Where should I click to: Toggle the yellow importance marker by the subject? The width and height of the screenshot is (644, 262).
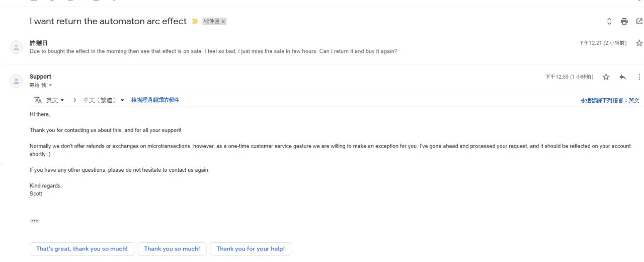coord(195,22)
